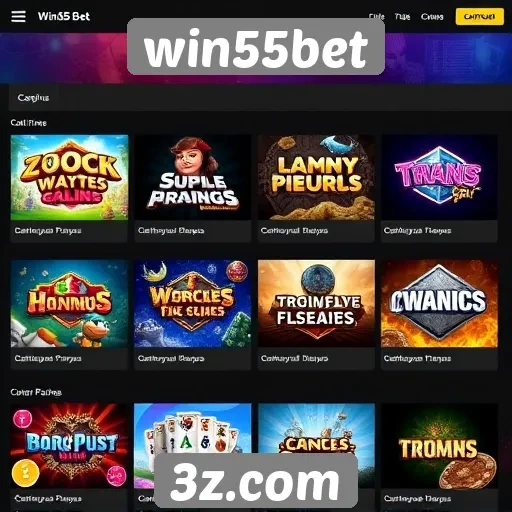The height and width of the screenshot is (512, 512).
Task: Select the first header navigation link
Action: click(x=377, y=17)
